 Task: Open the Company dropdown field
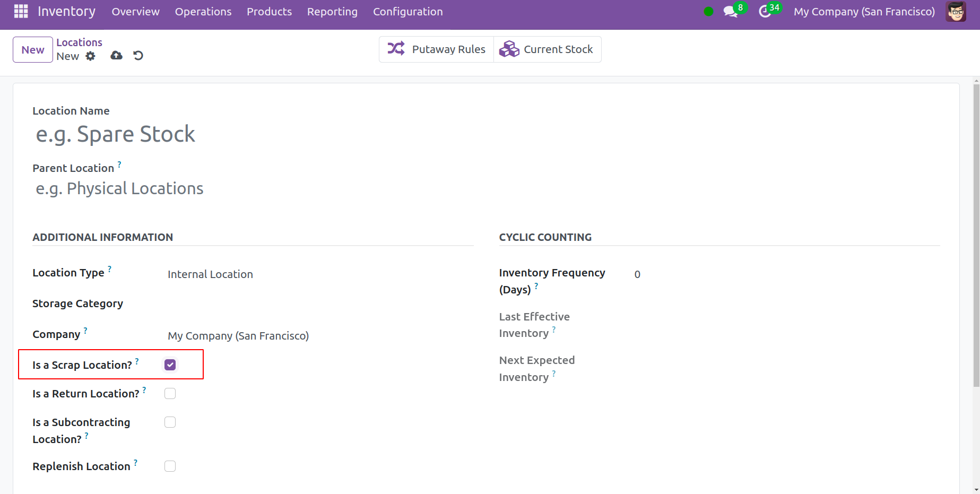(318, 336)
